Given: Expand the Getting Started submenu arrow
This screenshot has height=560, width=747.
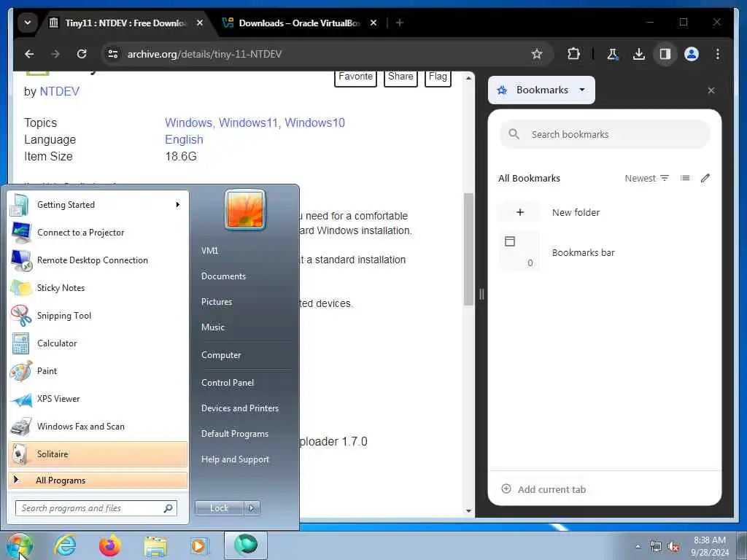Looking at the screenshot, I should pyautogui.click(x=178, y=205).
